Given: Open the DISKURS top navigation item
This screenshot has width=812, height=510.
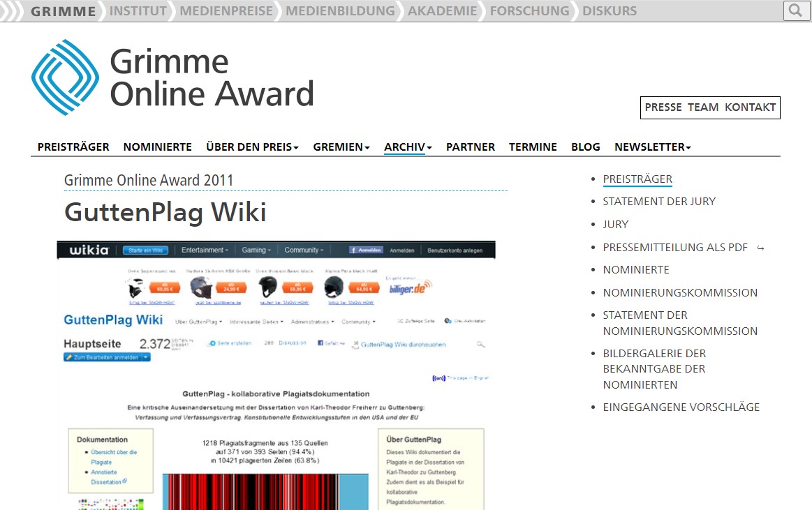Looking at the screenshot, I should click(x=610, y=11).
